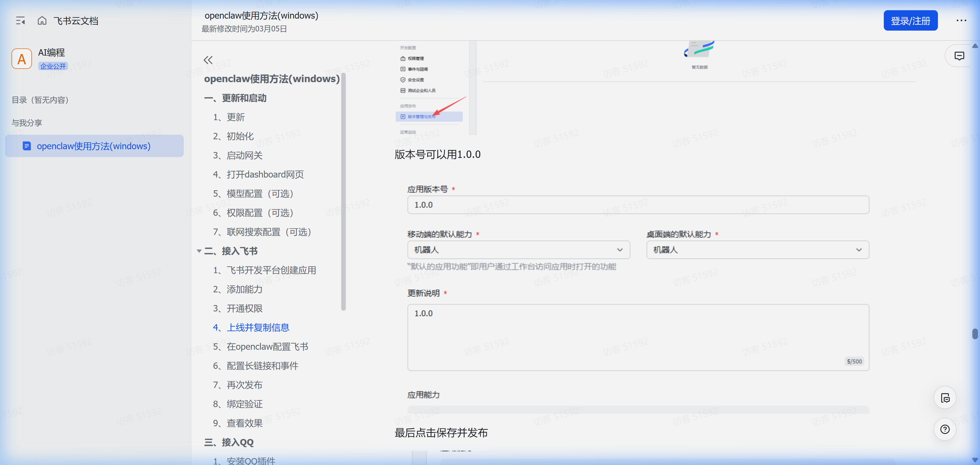Open the document icon for openclaw使用方法(windows)
The height and width of the screenshot is (465, 980).
point(27,146)
